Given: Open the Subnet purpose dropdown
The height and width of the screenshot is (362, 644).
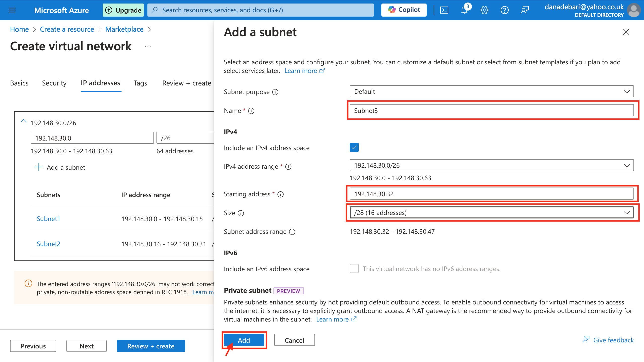Looking at the screenshot, I should 491,92.
